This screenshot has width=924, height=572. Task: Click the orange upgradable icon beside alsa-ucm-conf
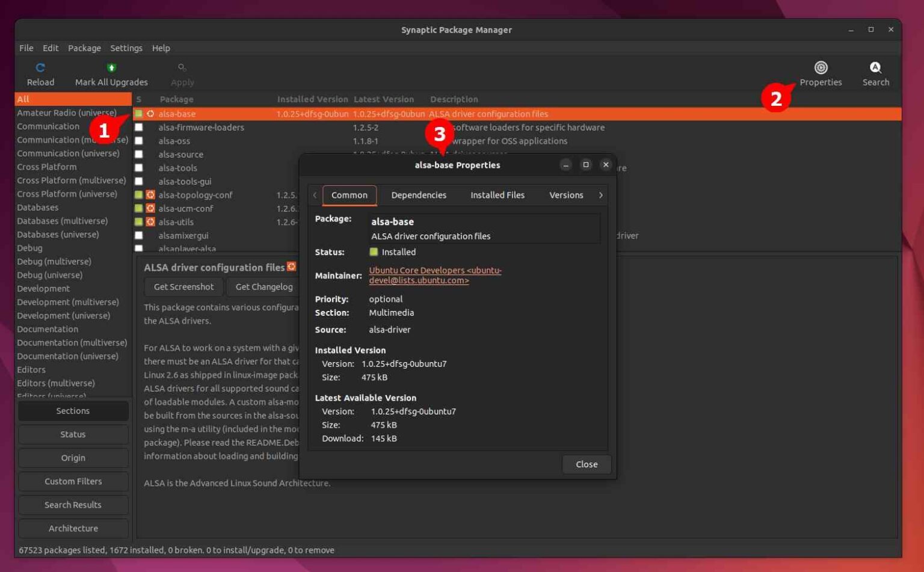click(x=150, y=208)
